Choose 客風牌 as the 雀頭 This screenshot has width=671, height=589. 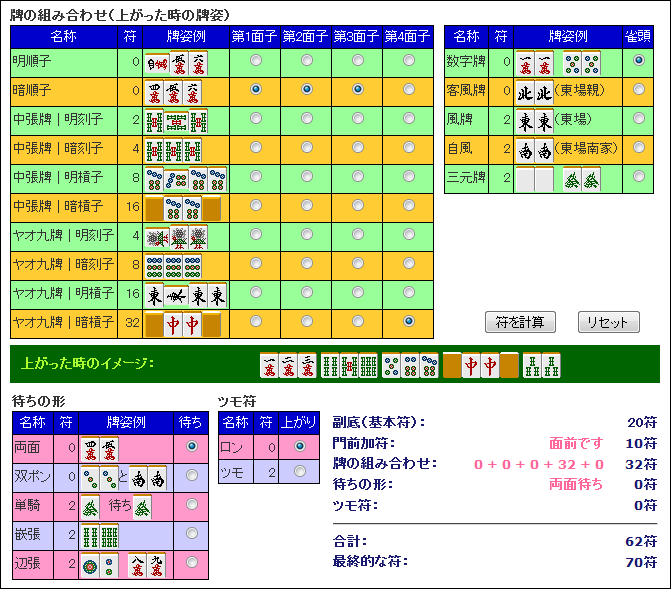coord(638,89)
